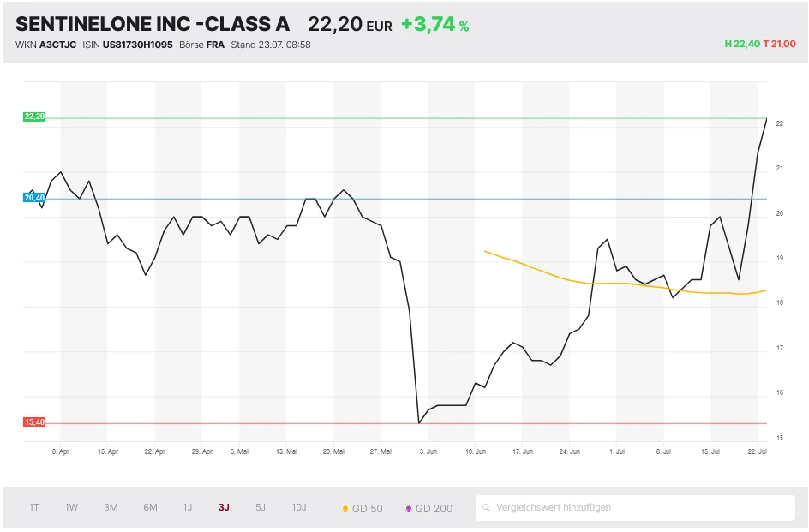Switch chart to 1W range

click(71, 507)
